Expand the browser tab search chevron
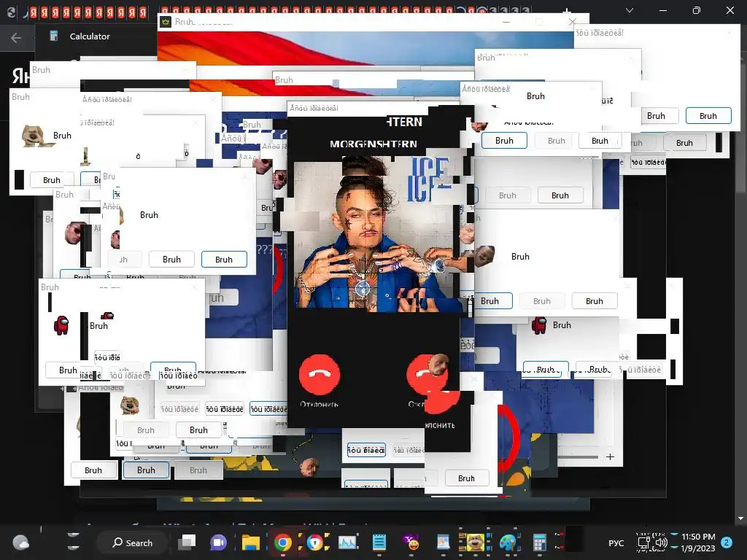Image resolution: width=747 pixels, height=560 pixels. coord(630,10)
